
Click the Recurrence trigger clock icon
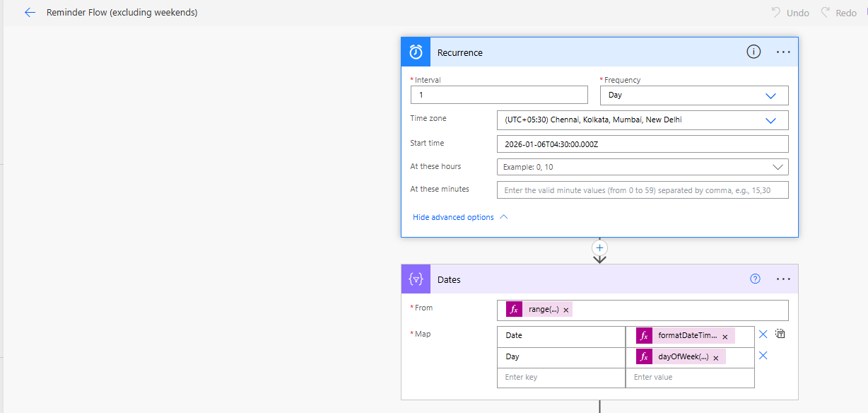click(416, 52)
